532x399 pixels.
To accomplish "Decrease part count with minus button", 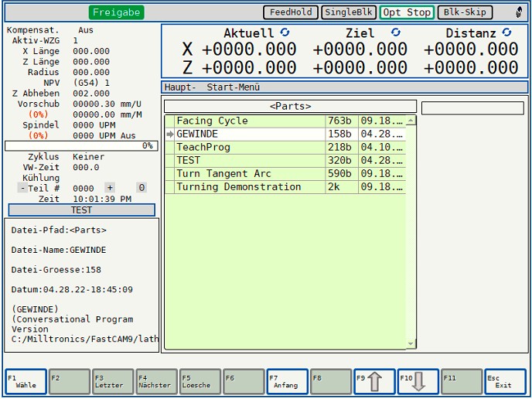I will point(22,188).
